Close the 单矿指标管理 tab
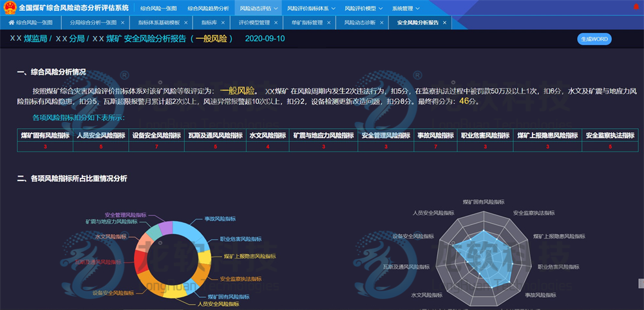The image size is (644, 310). pyautogui.click(x=328, y=22)
